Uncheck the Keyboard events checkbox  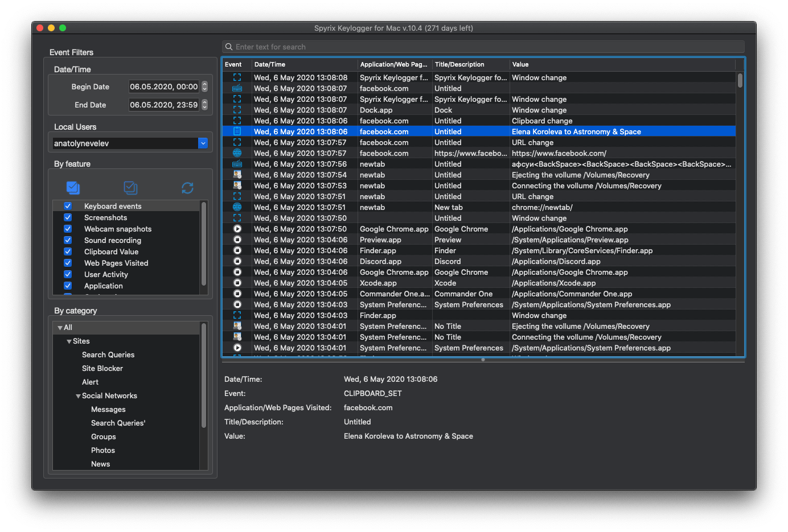[68, 206]
